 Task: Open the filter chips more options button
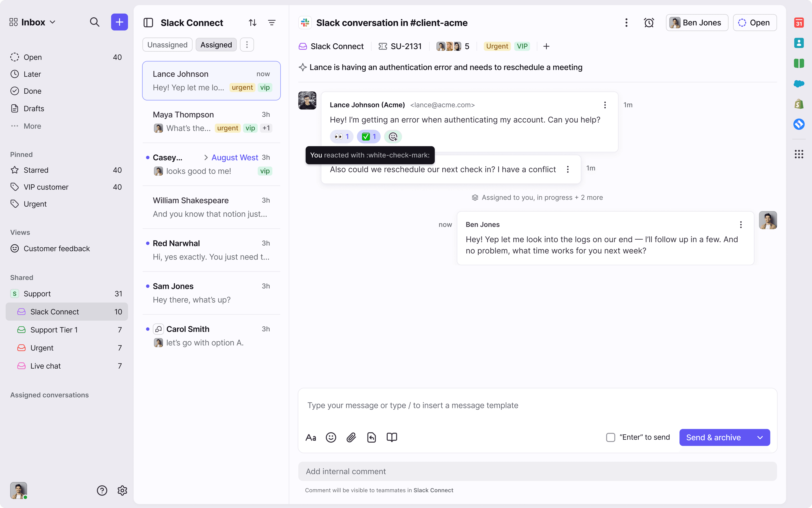click(x=247, y=45)
